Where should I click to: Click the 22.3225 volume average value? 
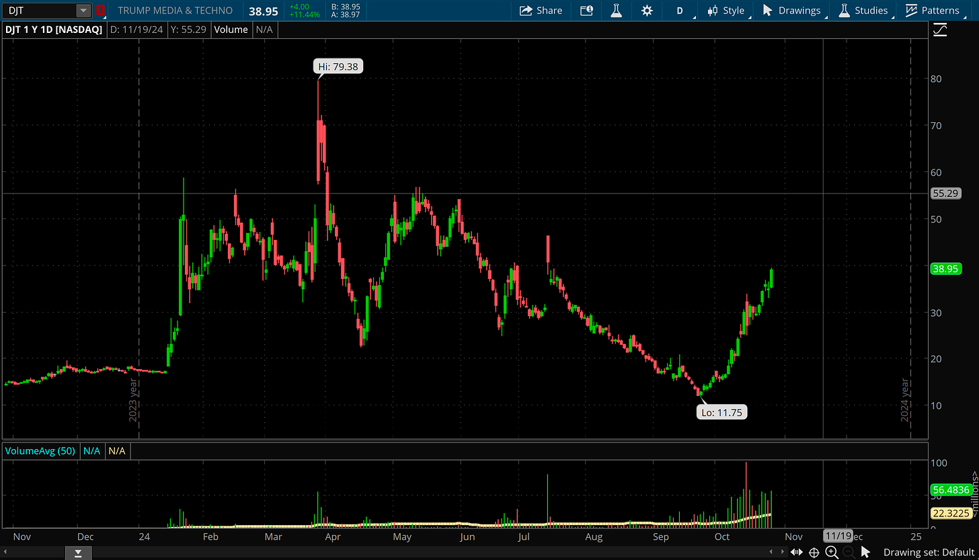click(951, 513)
